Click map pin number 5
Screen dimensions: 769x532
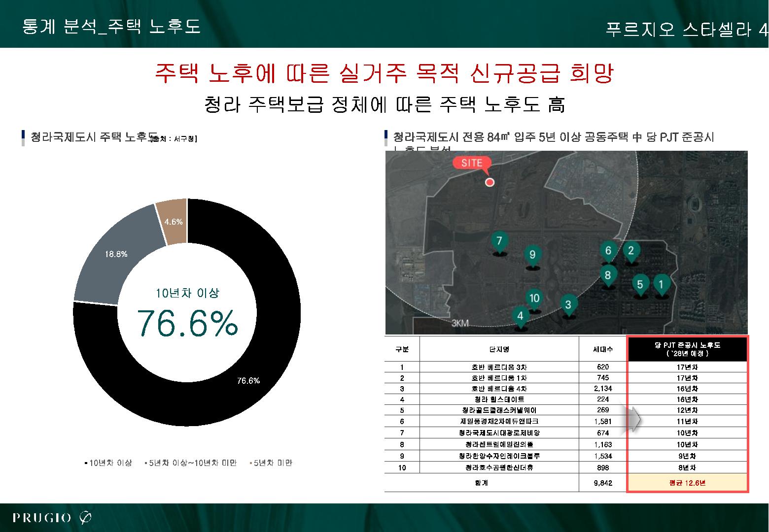coord(640,286)
